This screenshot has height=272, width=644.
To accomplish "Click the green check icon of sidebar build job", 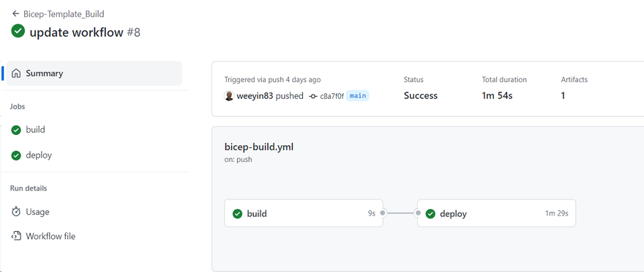I will 16,130.
